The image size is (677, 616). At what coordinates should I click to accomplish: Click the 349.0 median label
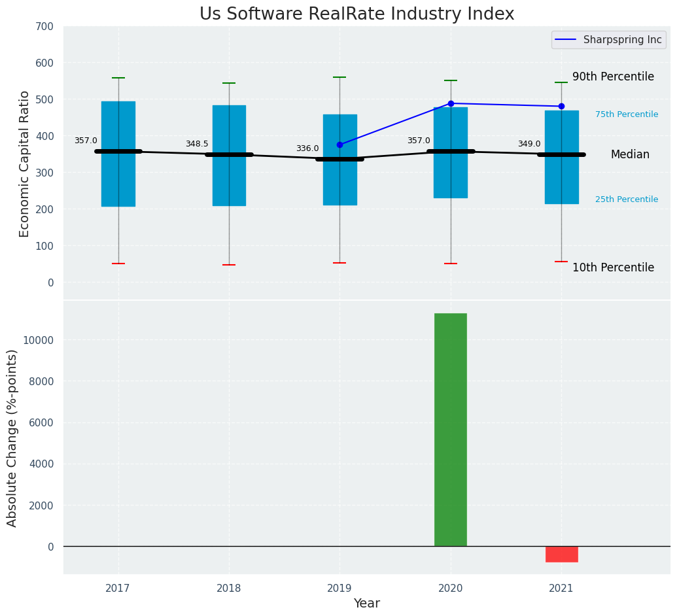click(529, 144)
